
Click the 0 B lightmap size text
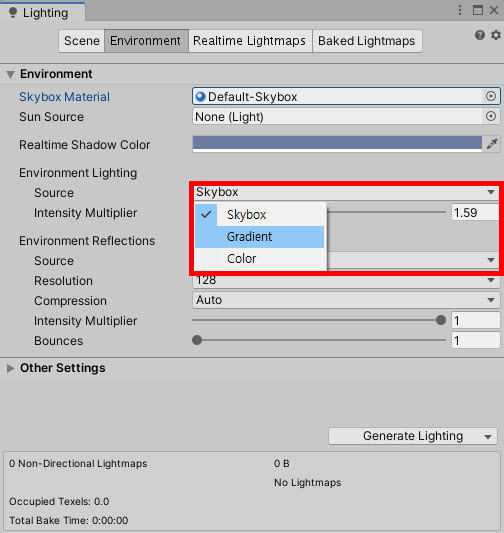(282, 464)
